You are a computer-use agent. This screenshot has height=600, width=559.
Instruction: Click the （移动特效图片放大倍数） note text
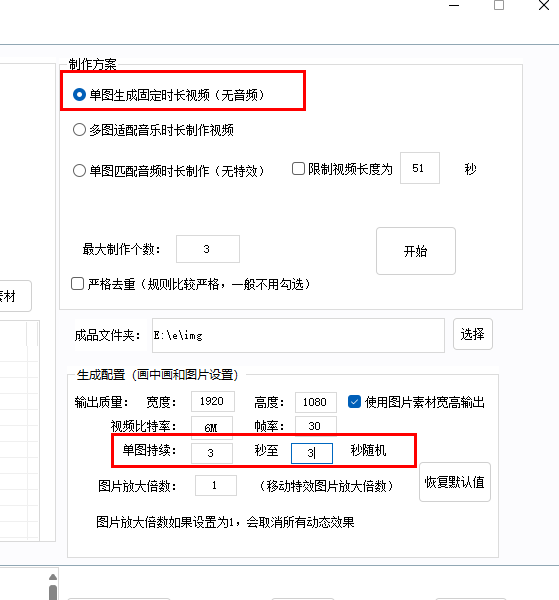pyautogui.click(x=326, y=486)
